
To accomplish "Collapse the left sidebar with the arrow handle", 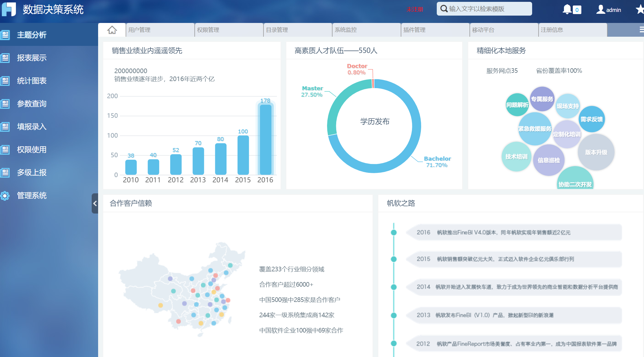I will (95, 203).
